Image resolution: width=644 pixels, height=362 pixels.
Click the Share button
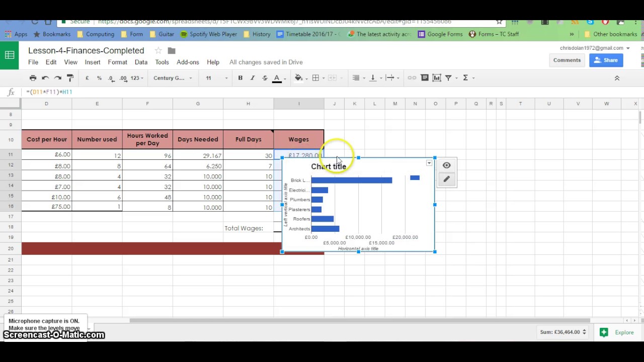606,60
